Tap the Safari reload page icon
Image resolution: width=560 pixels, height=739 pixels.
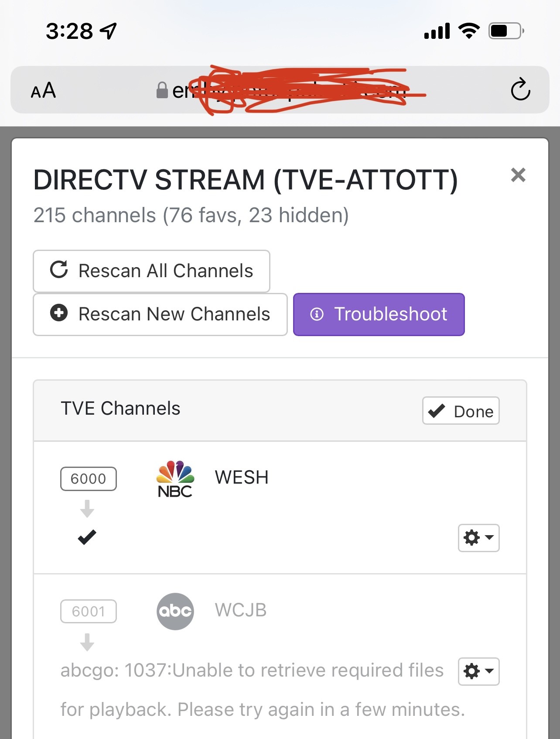[520, 90]
